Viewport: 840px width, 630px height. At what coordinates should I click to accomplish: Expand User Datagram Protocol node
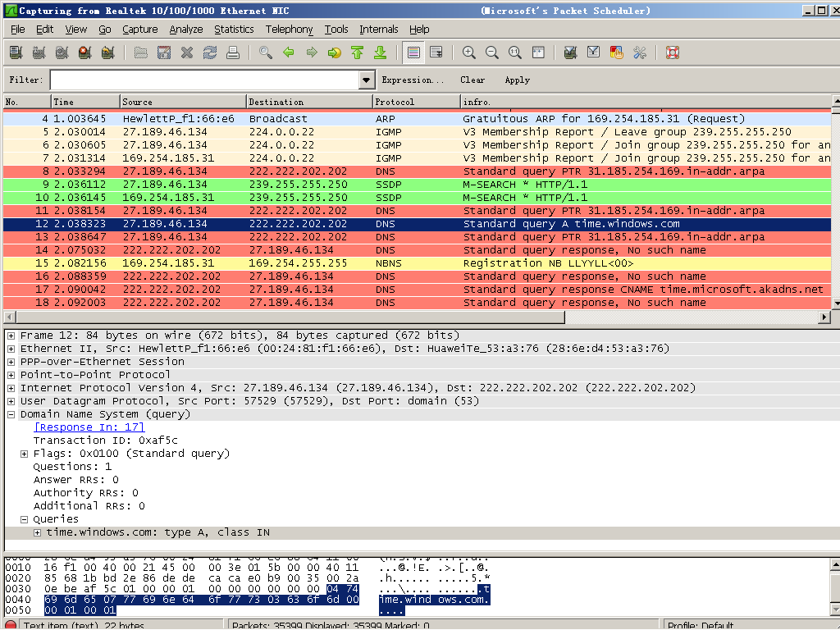[11, 401]
